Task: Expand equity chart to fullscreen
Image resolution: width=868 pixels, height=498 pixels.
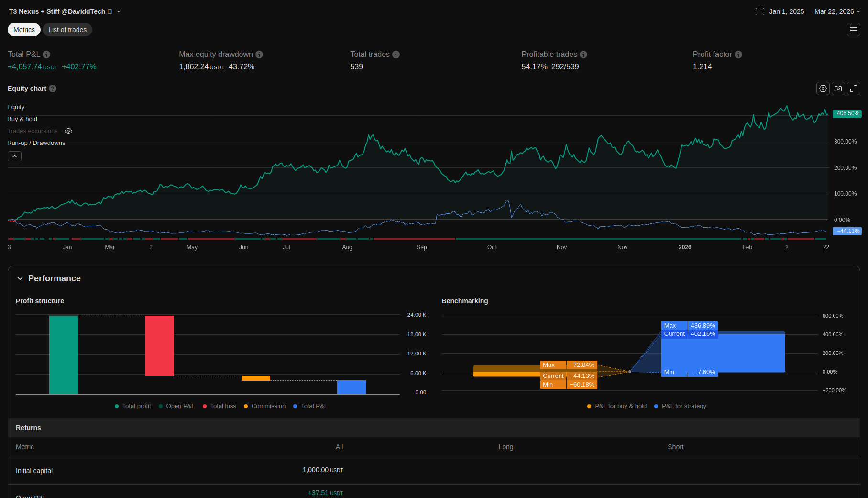Action: (x=853, y=89)
